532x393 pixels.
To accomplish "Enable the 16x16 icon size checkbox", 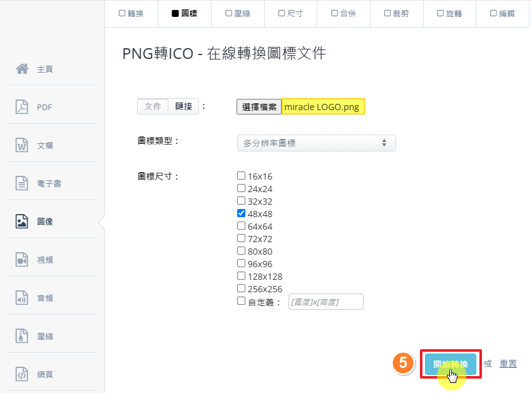I will coord(242,176).
